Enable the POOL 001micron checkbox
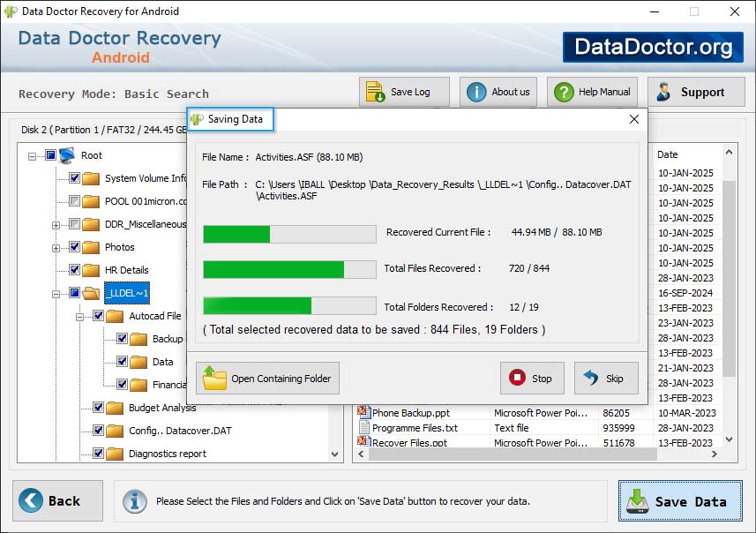 pos(74,200)
